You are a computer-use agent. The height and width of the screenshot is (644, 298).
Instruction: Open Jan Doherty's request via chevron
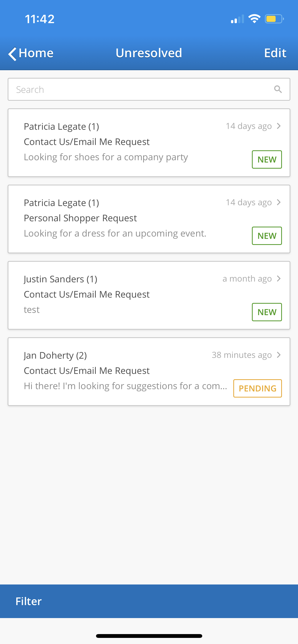pos(279,355)
